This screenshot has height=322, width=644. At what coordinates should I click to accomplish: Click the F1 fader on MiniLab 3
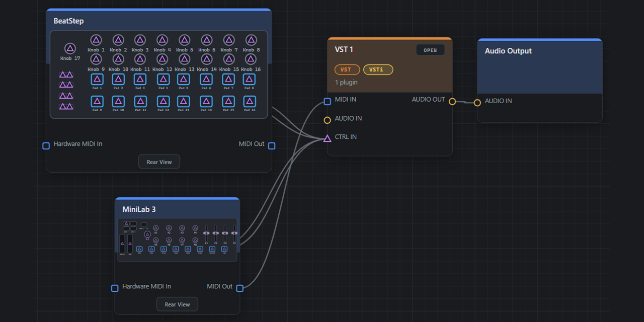[206, 233]
